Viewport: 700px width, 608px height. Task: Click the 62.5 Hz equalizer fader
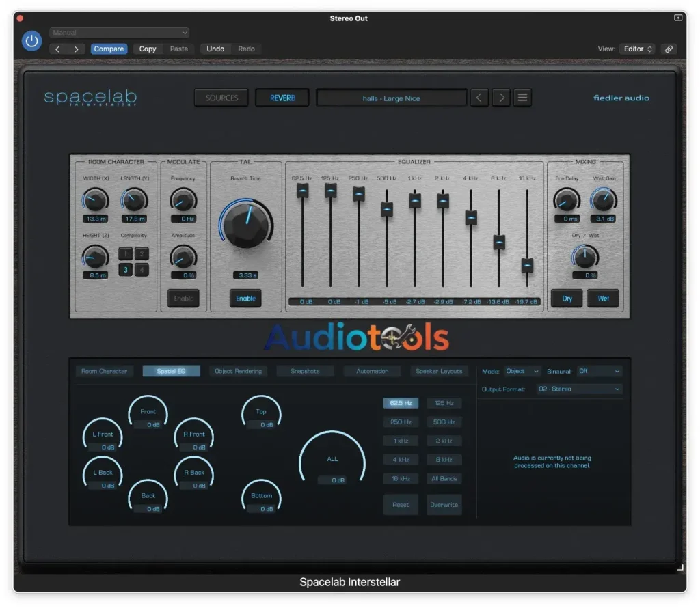(302, 192)
